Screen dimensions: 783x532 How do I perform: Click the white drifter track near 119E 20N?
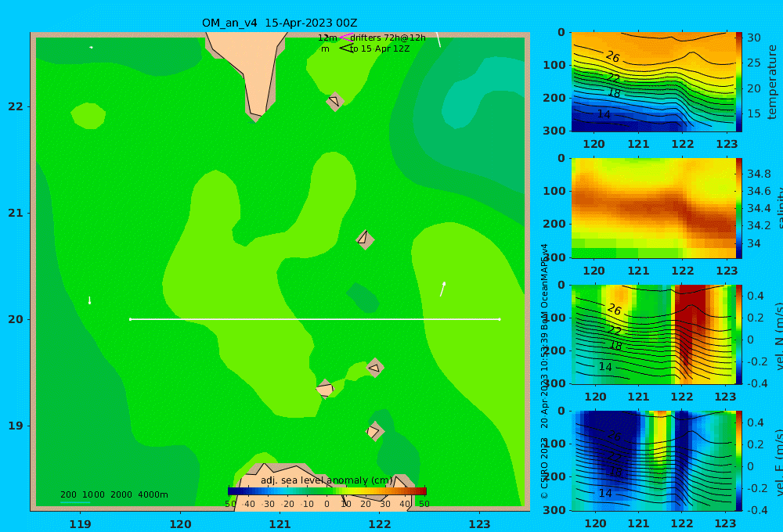(x=89, y=300)
